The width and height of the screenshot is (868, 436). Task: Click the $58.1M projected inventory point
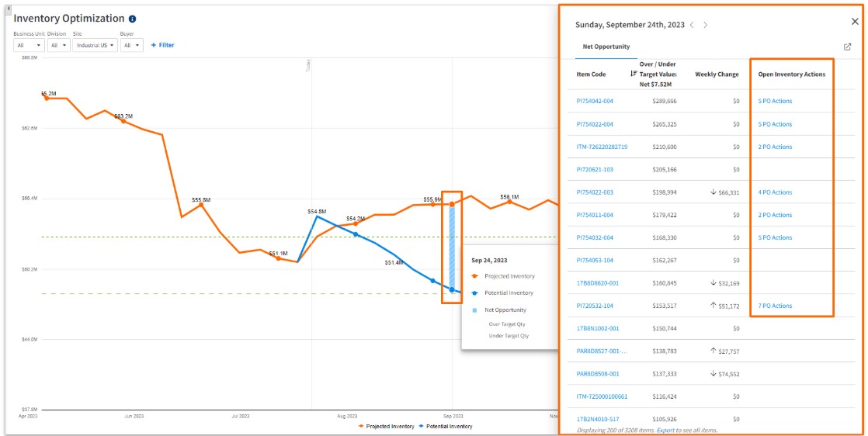[509, 202]
